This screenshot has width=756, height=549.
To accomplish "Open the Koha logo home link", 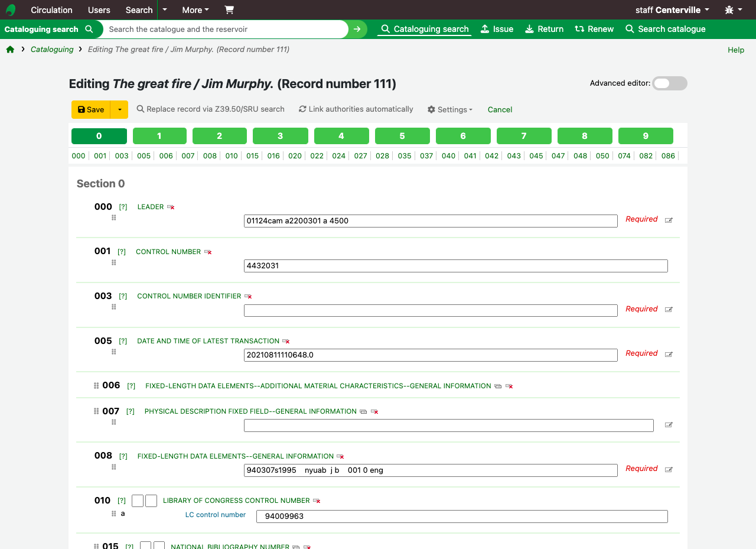I will tap(11, 10).
